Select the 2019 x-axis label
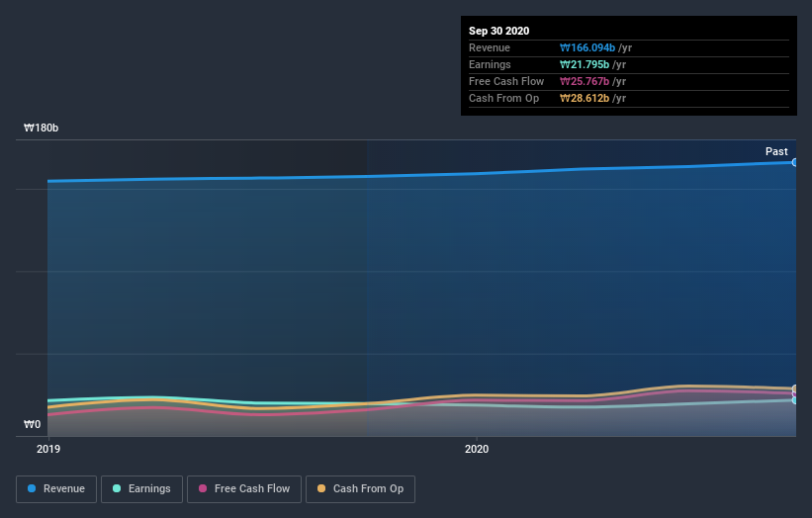 (x=48, y=449)
